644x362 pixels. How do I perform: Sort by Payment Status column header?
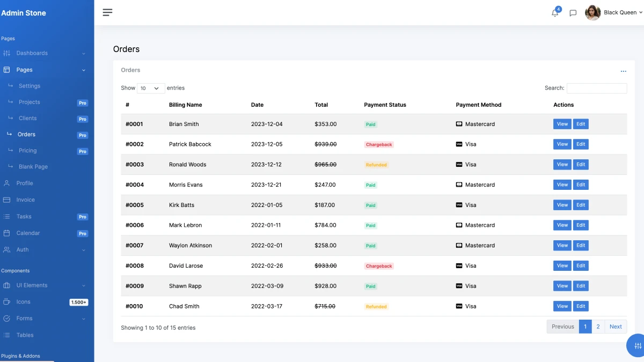(385, 105)
